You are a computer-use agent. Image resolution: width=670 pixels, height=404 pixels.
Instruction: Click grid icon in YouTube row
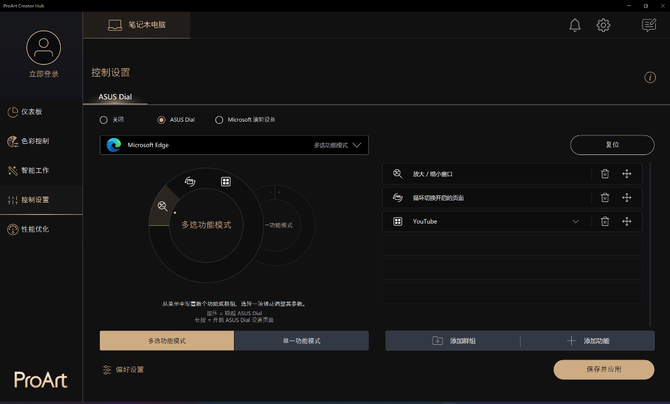point(397,221)
